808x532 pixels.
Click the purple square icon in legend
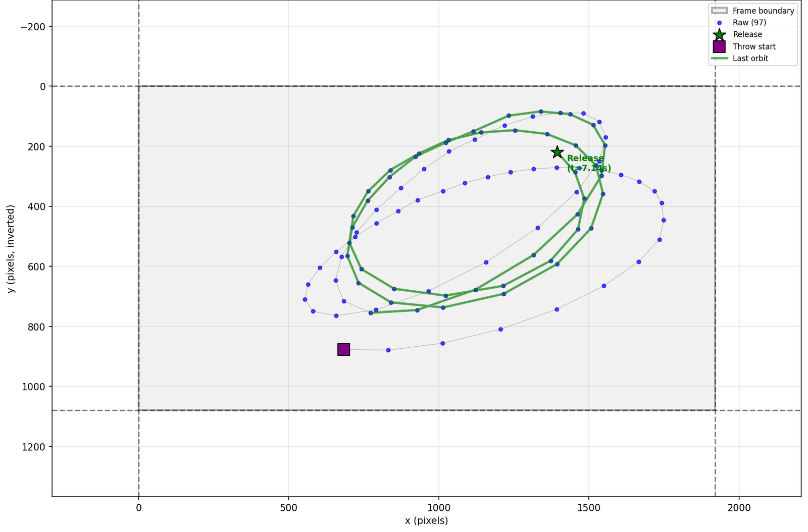(x=719, y=46)
